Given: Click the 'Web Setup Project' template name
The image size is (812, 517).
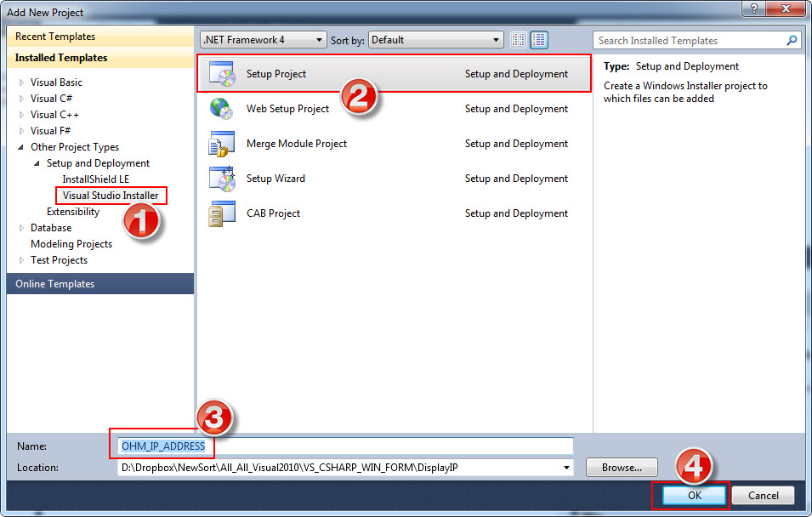Looking at the screenshot, I should (x=287, y=109).
